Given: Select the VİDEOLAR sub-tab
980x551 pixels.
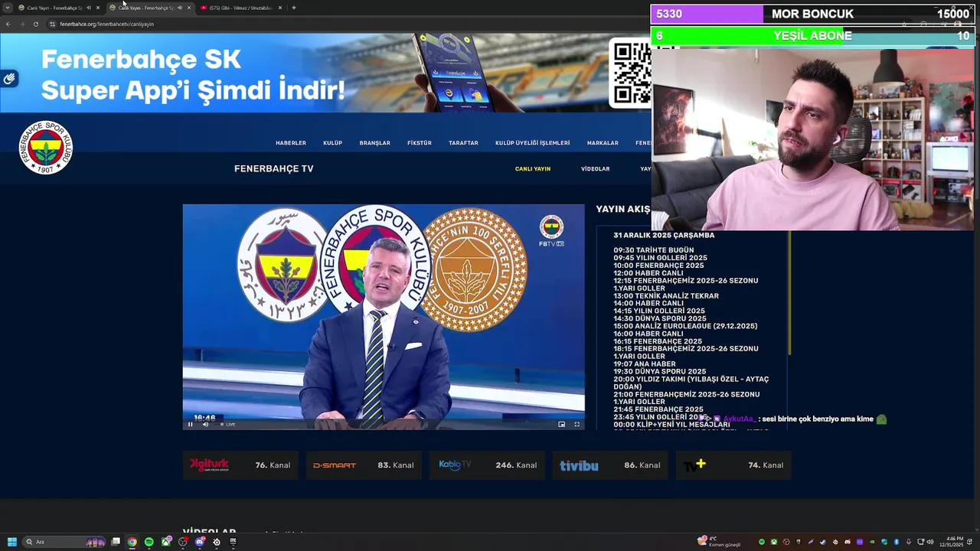Looking at the screenshot, I should 596,168.
